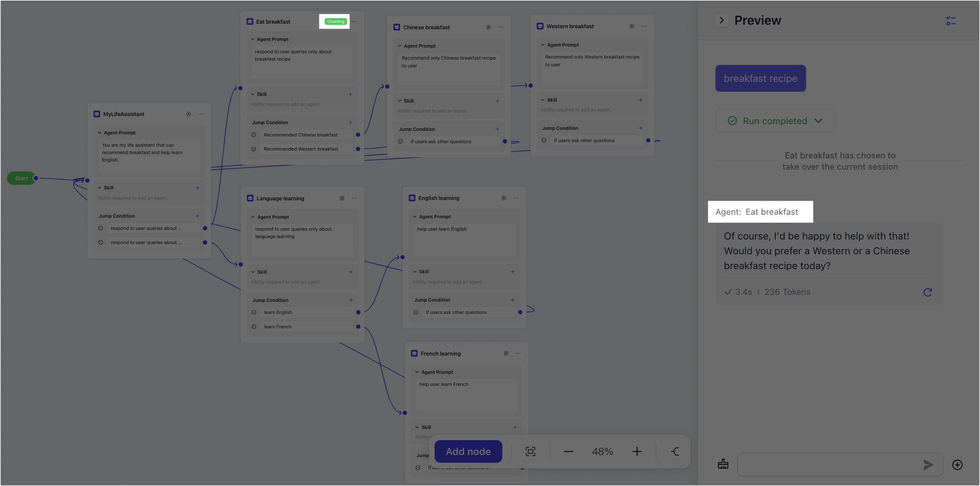Toggle the Chatting status badge on Eat breakfast

[334, 21]
